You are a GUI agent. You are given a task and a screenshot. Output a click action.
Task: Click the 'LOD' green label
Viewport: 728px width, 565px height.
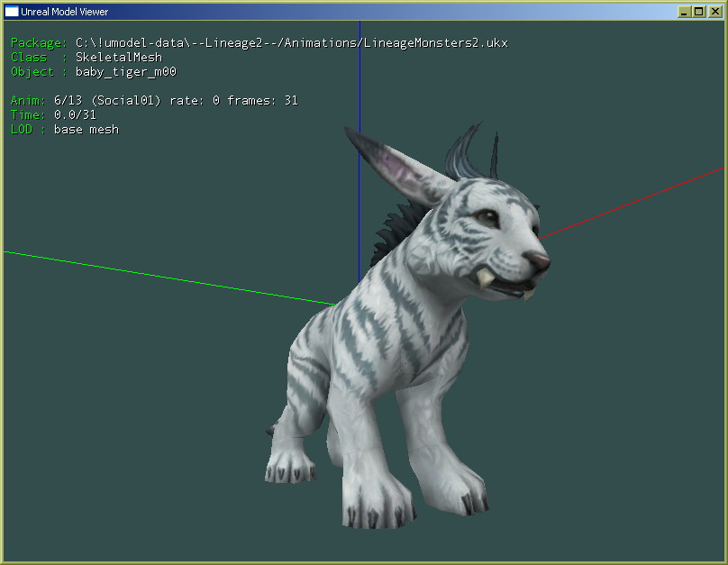pos(22,130)
